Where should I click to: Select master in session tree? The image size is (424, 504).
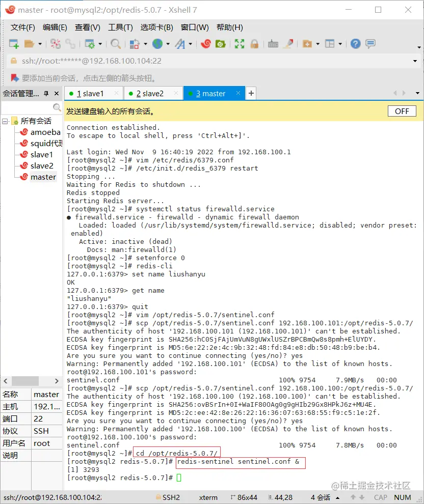(x=43, y=177)
